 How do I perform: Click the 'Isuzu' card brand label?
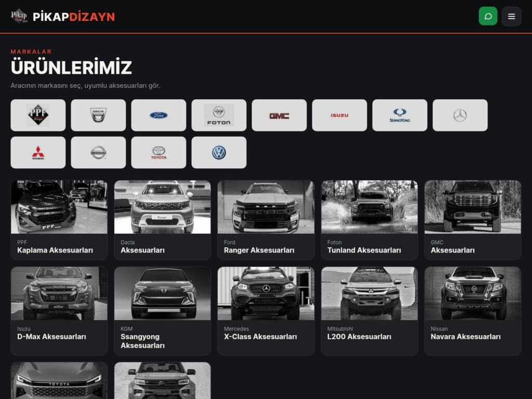(24, 329)
